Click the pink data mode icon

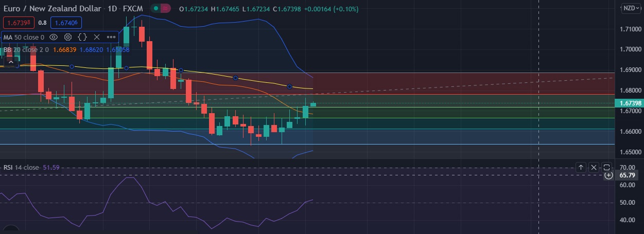click(x=165, y=9)
